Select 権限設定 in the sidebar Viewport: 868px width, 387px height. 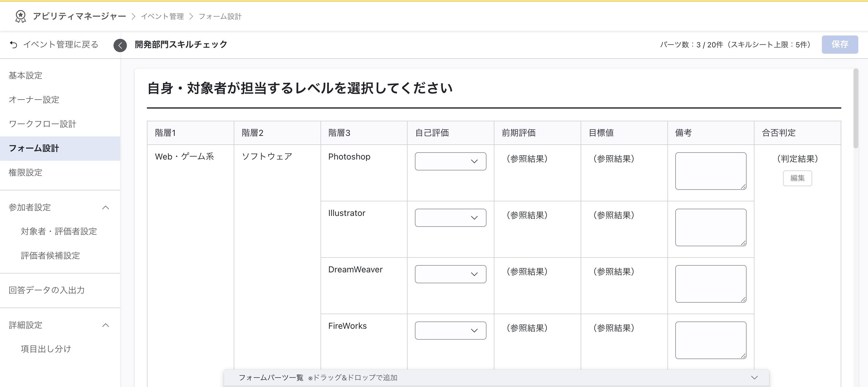point(25,173)
